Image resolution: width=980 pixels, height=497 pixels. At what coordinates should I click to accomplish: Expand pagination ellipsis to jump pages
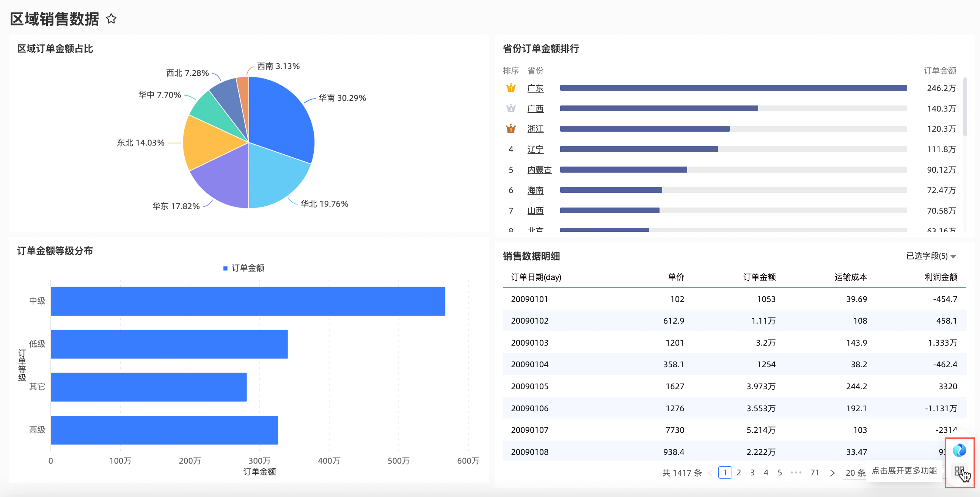(x=796, y=473)
